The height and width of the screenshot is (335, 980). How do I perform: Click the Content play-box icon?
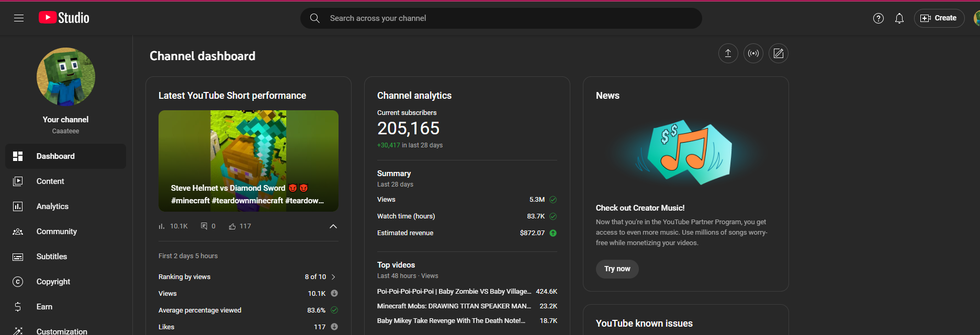click(x=18, y=181)
